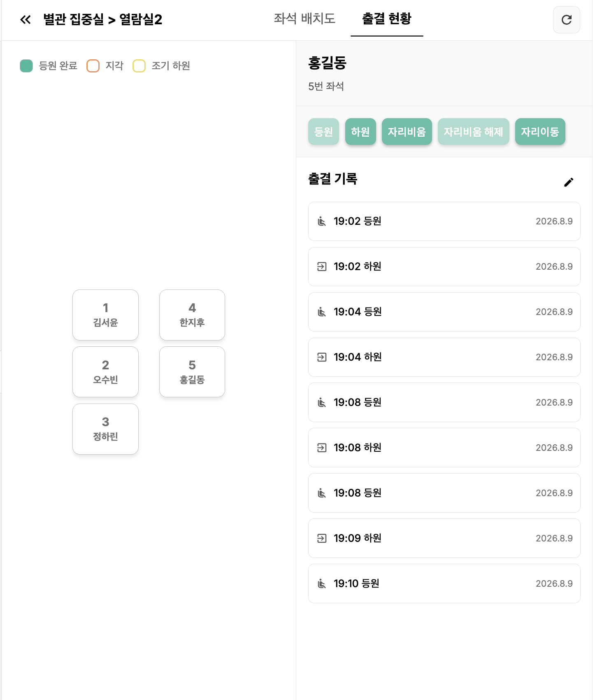595x700 pixels.
Task: Select the 출결 현황 tab
Action: [387, 19]
